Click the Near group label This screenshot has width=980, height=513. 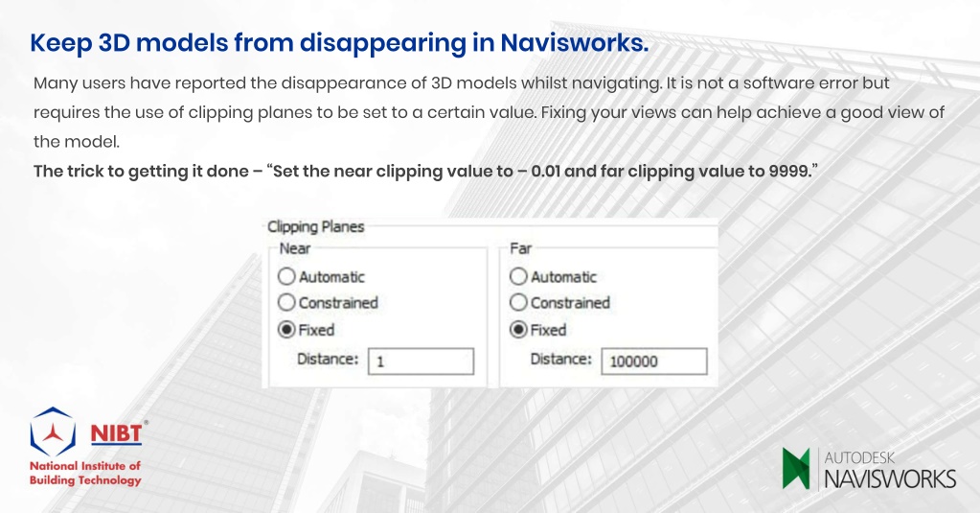tap(294, 248)
